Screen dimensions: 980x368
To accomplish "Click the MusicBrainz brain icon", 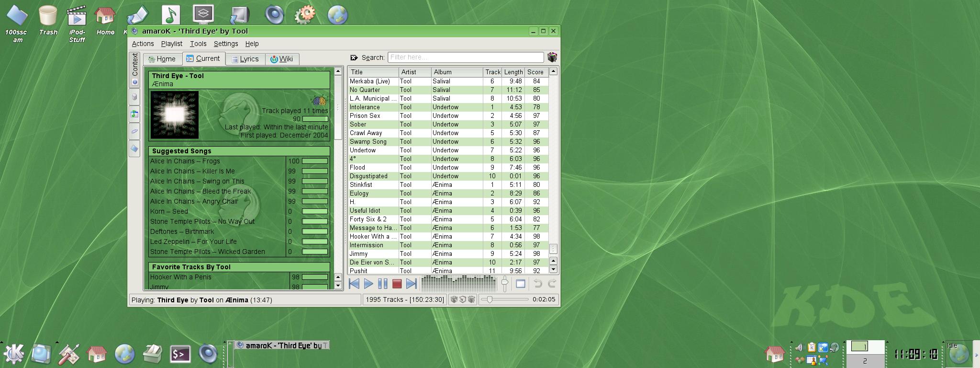I will (319, 101).
